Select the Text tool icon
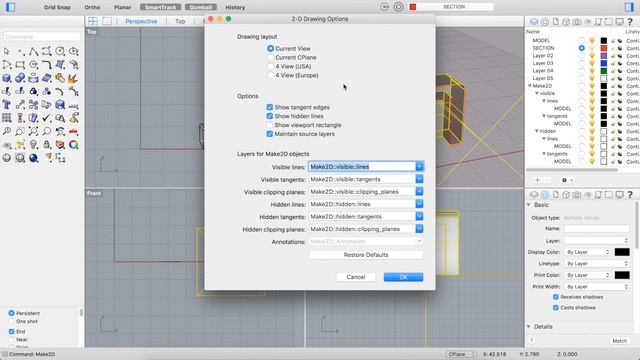Image resolution: width=640 pixels, height=360 pixels. tap(7, 104)
